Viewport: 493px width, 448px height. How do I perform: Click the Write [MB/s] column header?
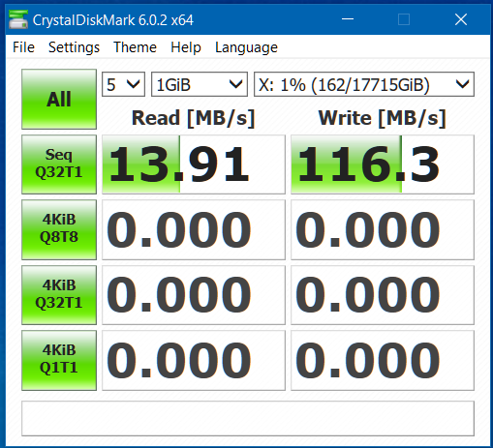tap(383, 118)
